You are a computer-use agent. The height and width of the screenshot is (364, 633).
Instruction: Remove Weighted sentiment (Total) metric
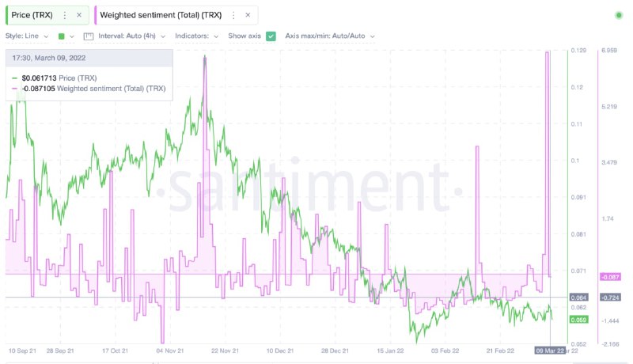pyautogui.click(x=247, y=15)
